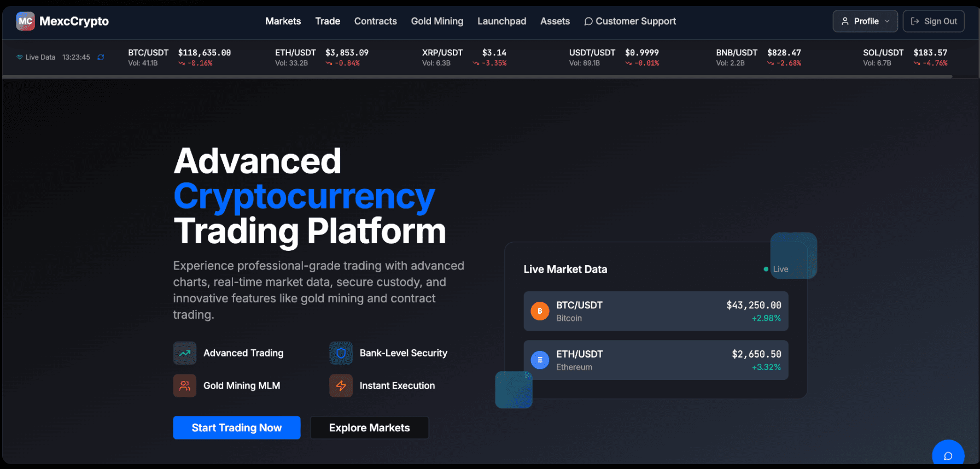The image size is (980, 469).
Task: Select the USDT/USDT ticker pair
Action: pos(592,52)
